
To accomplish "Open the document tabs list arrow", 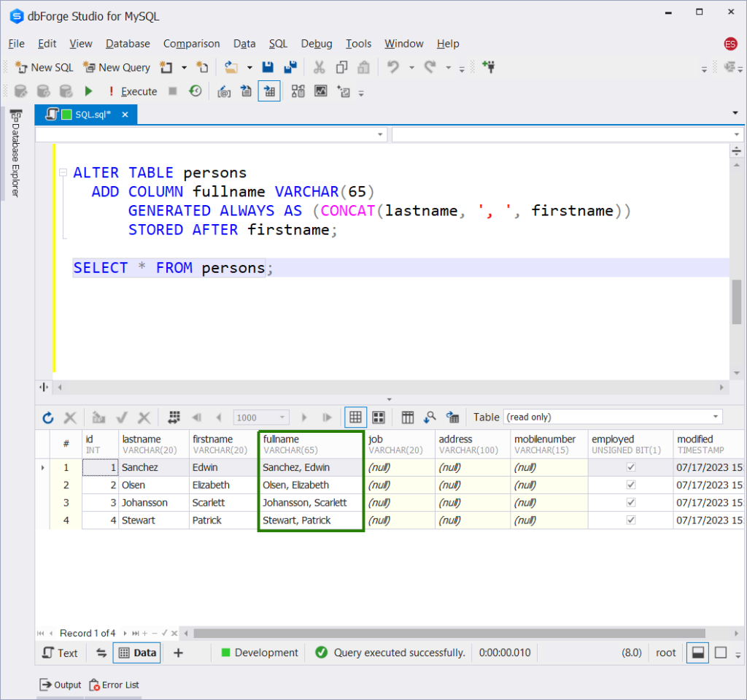I will [735, 113].
